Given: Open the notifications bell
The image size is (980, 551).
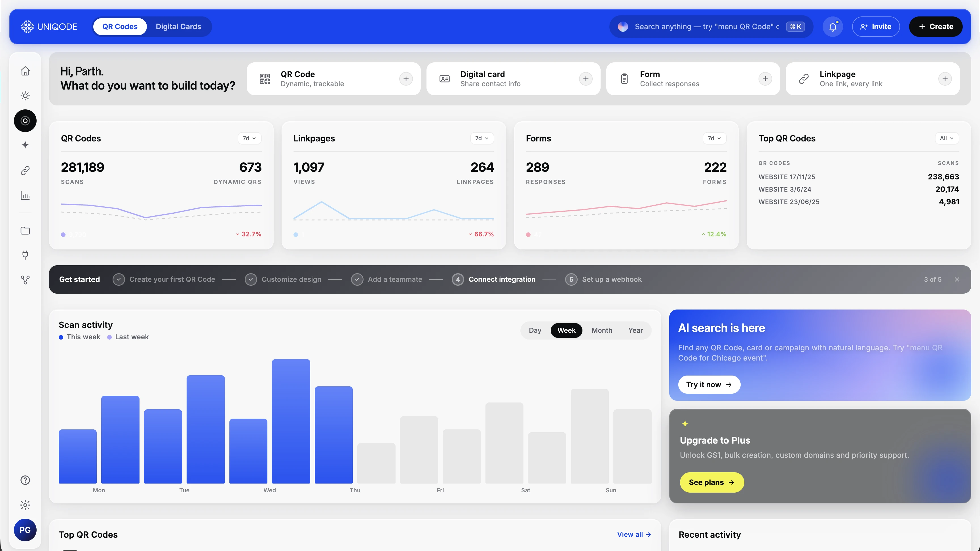Looking at the screenshot, I should (832, 27).
